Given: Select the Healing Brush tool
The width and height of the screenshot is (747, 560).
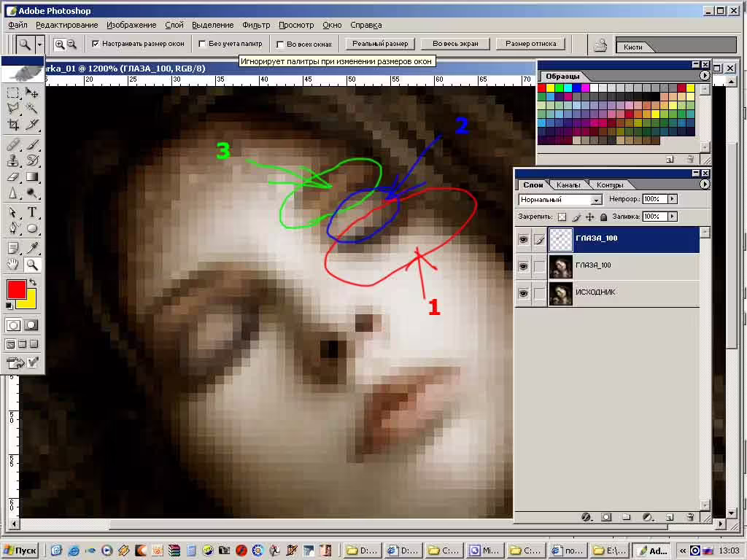Looking at the screenshot, I should 13,144.
